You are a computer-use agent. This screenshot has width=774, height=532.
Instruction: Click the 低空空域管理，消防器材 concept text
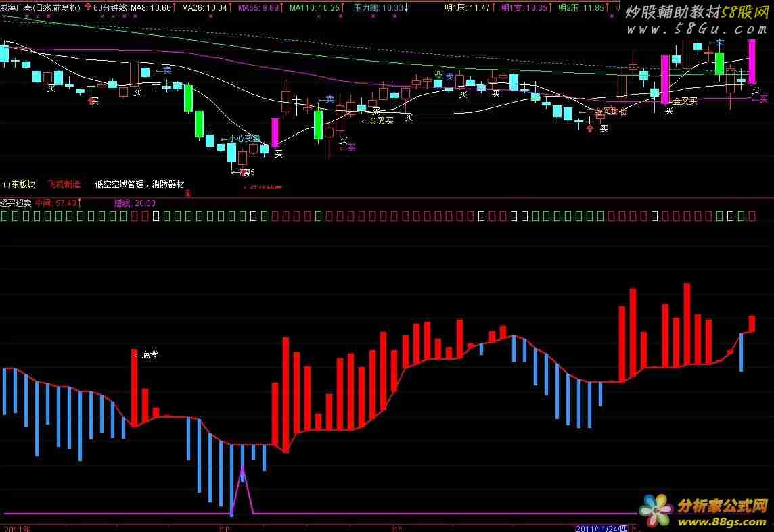click(x=139, y=185)
